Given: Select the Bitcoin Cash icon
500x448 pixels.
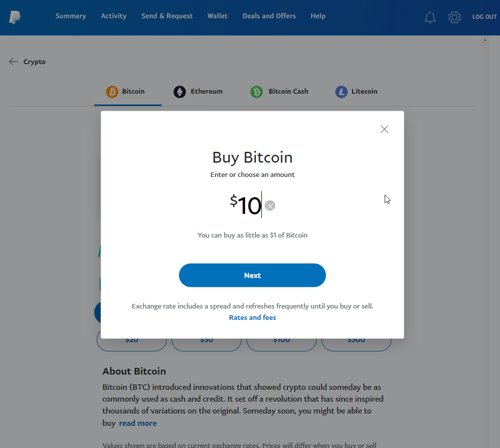Looking at the screenshot, I should 256,92.
